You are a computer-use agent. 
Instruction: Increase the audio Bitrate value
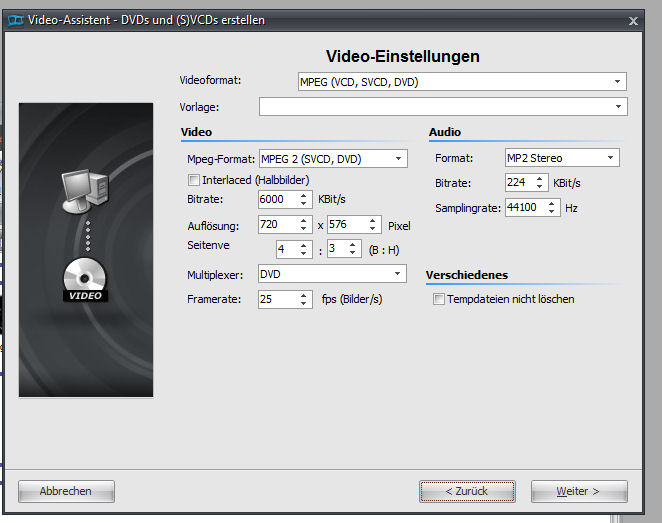pos(541,178)
